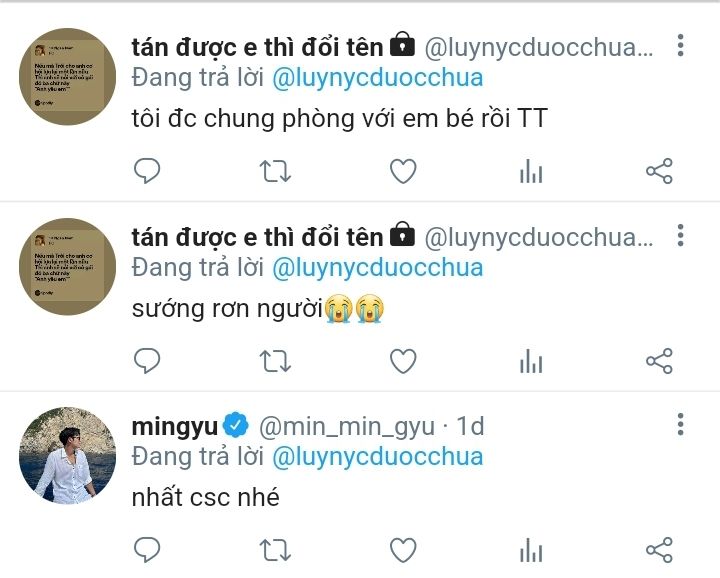
Task: Share the 'sướng rơn người' tweet
Action: (659, 360)
